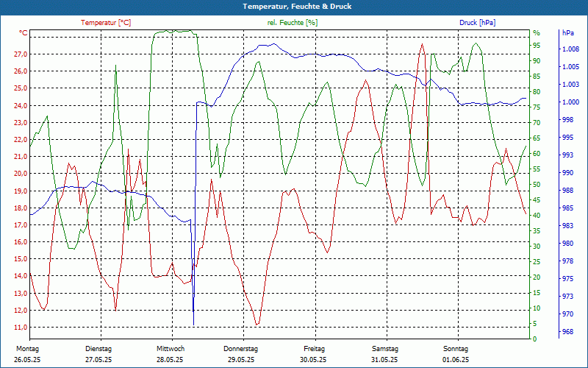This screenshot has height=368, width=588.
Task: Click the 'Freitag' day label
Action: pyautogui.click(x=315, y=349)
